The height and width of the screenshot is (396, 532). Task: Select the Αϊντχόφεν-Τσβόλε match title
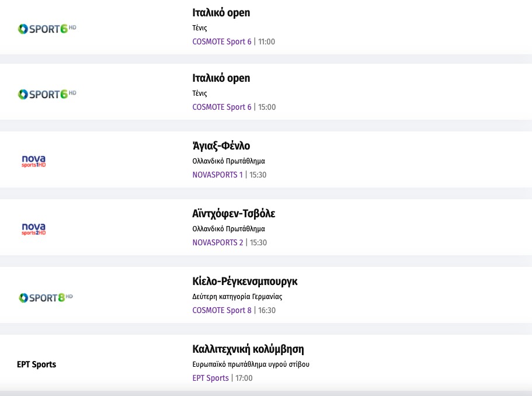point(234,214)
